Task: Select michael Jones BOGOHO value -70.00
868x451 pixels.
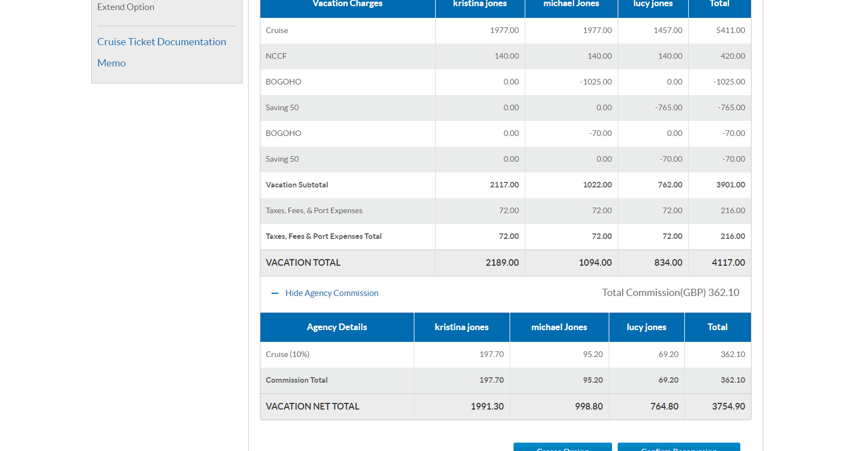Action: [x=600, y=134]
